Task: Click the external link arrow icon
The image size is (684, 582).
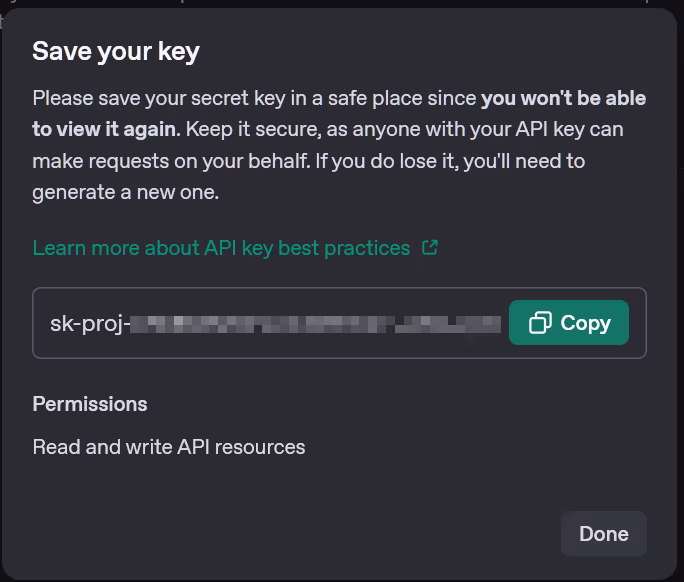Action: (x=430, y=247)
